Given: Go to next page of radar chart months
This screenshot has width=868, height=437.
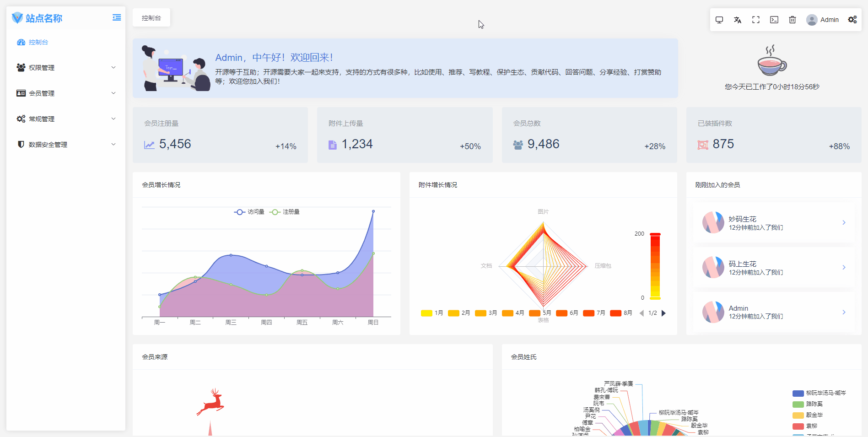Looking at the screenshot, I should point(664,313).
